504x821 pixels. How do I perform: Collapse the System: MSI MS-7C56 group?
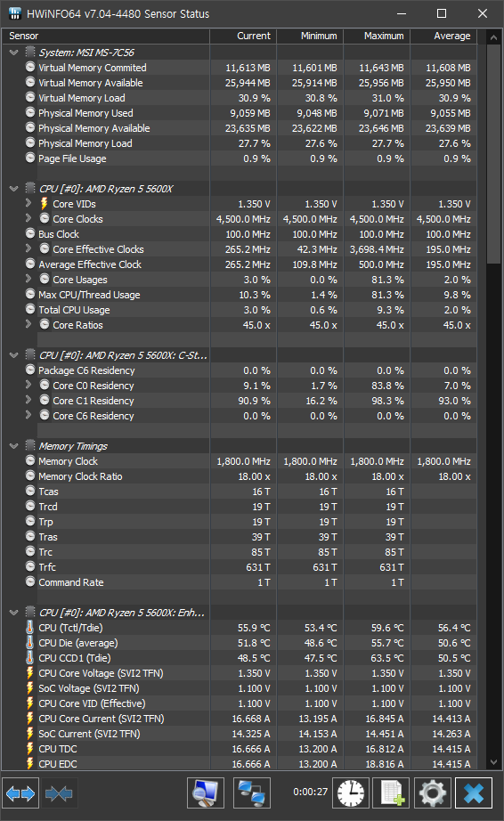[14, 53]
